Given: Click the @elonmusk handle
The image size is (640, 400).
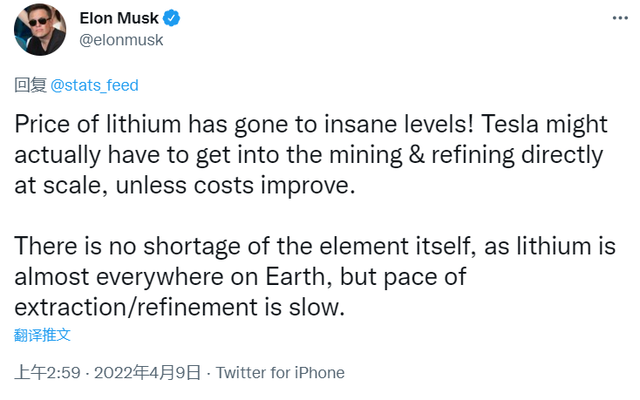Looking at the screenshot, I should point(120,40).
